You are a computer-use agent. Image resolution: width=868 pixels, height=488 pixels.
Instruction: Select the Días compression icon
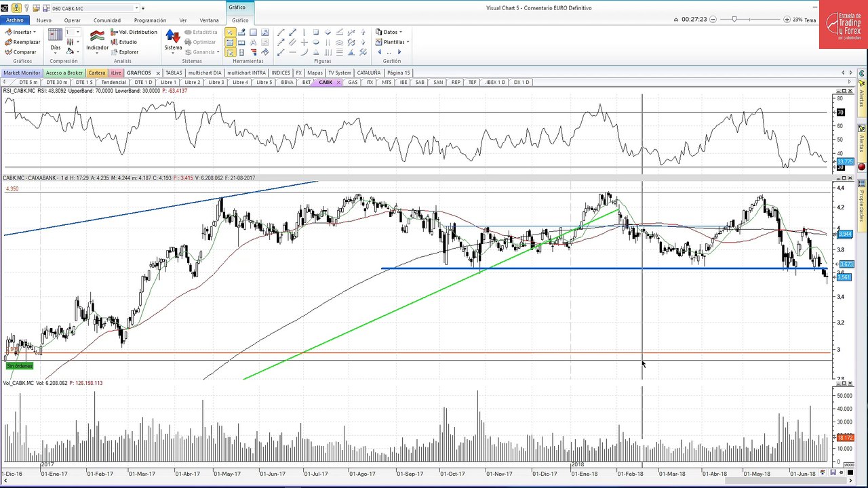point(56,35)
